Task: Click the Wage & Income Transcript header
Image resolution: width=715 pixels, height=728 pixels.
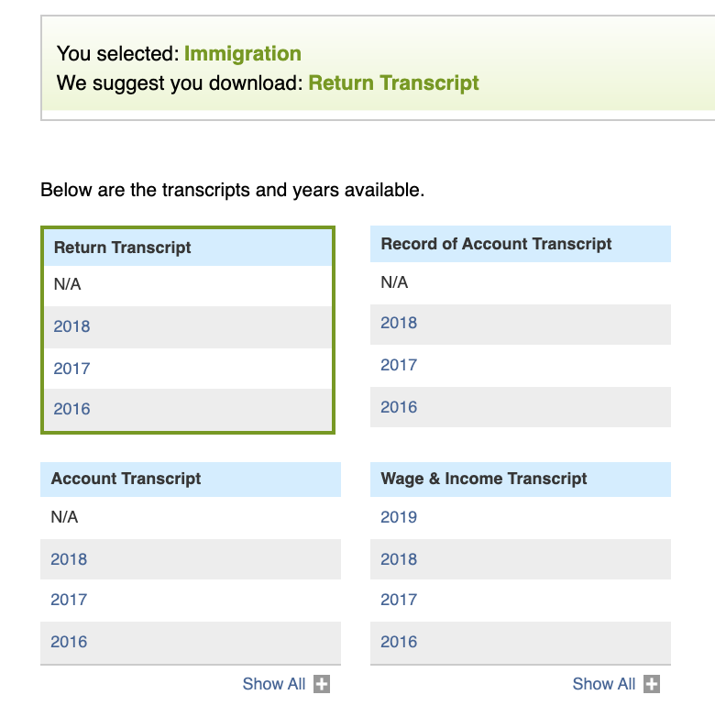Action: coord(484,479)
